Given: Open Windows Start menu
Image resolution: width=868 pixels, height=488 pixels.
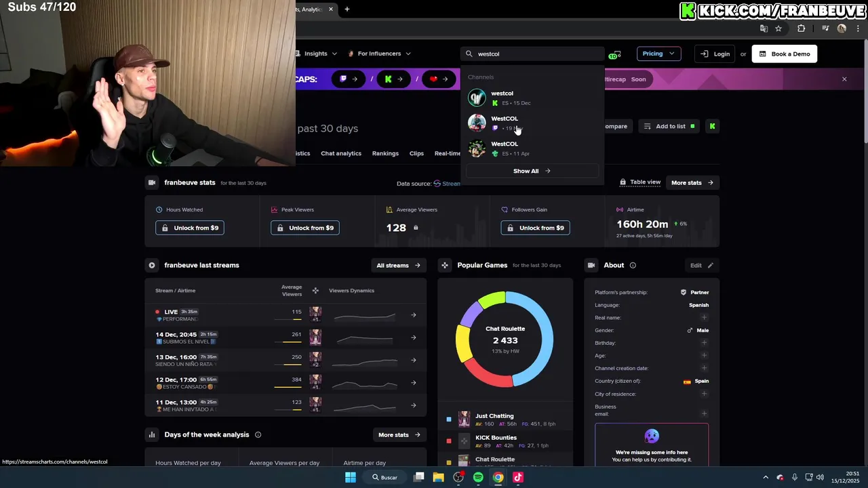Looking at the screenshot, I should tap(351, 477).
